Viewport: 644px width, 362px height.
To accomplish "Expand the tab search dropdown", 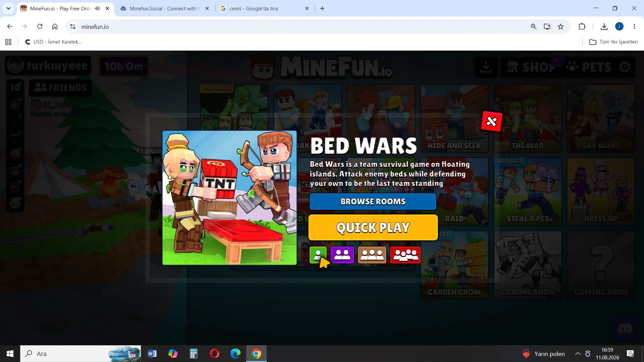I will [x=8, y=8].
